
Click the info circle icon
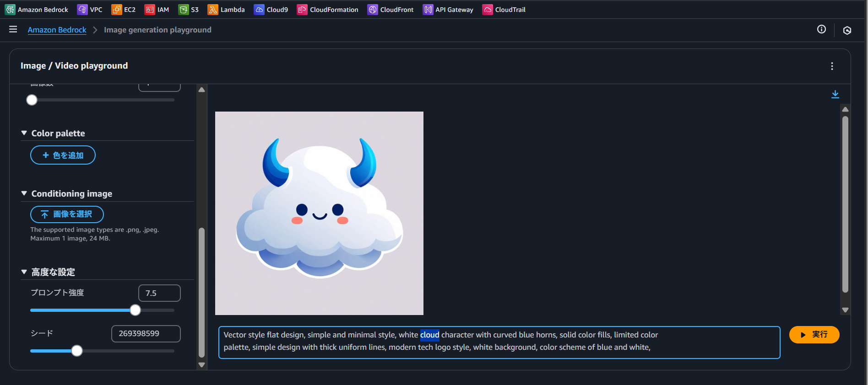pos(822,29)
